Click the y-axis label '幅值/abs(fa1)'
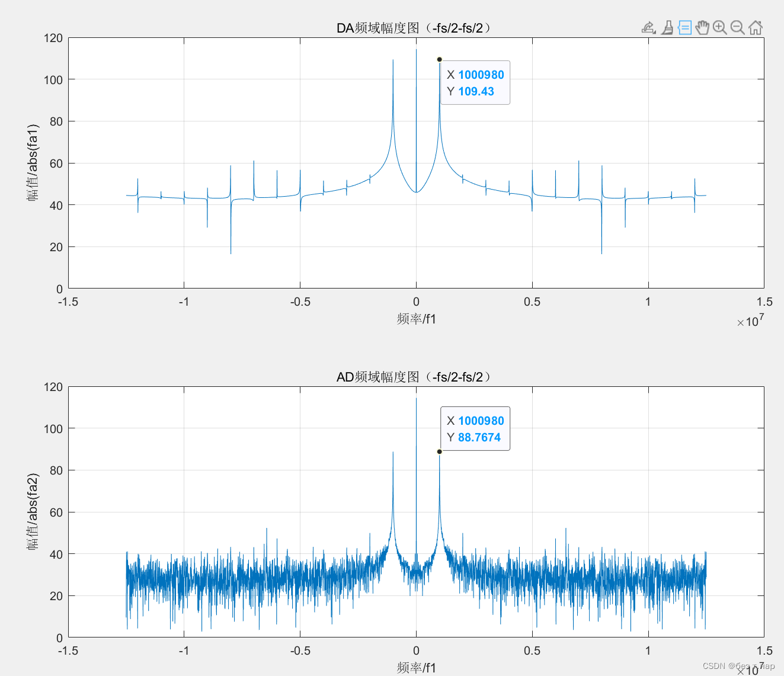Viewport: 784px width, 676px height. point(33,162)
